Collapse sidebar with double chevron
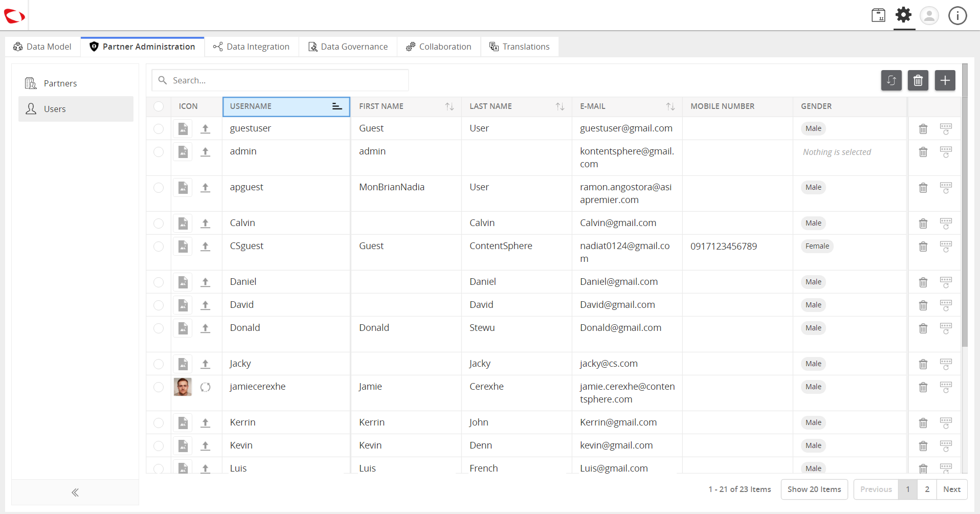This screenshot has height=514, width=980. point(75,493)
